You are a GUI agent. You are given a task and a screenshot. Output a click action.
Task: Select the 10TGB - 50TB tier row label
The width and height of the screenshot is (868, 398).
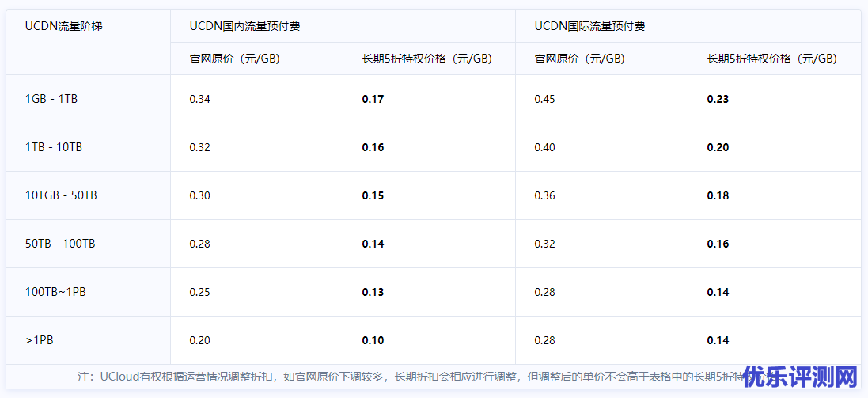(x=62, y=195)
